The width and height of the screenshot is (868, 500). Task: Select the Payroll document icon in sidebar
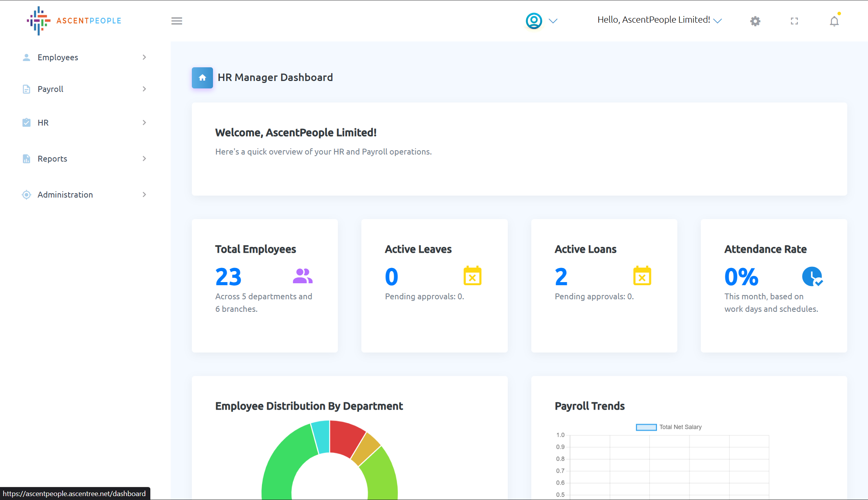coord(26,89)
